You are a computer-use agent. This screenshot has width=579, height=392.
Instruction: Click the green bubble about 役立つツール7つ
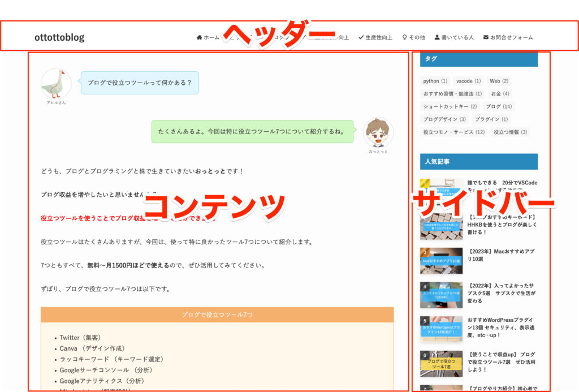(x=253, y=132)
